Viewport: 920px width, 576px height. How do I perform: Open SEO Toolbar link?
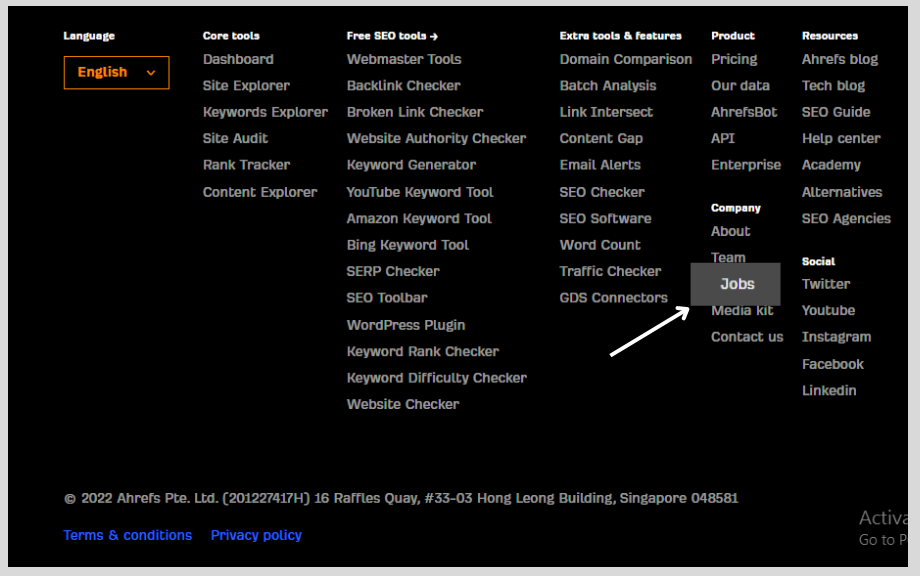[387, 298]
